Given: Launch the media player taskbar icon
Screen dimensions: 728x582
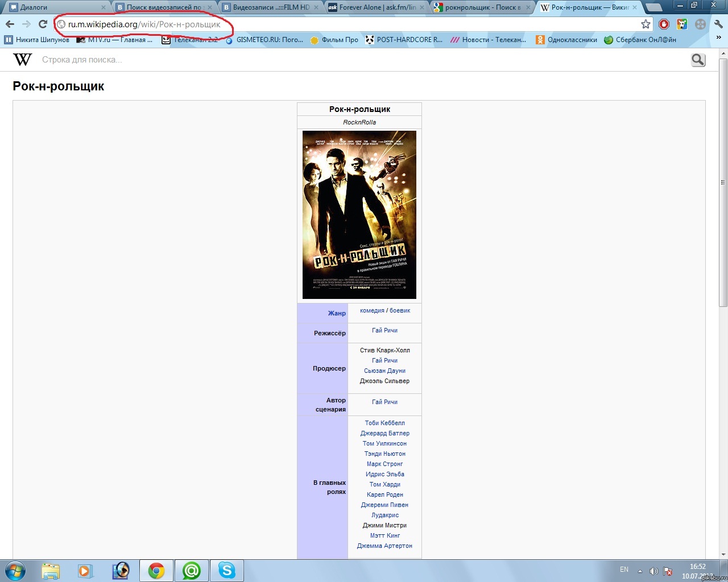Looking at the screenshot, I should (85, 571).
